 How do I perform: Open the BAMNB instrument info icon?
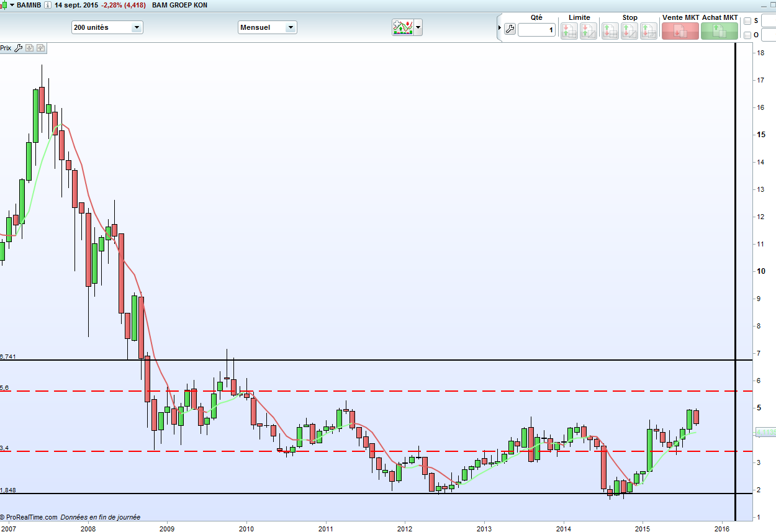47,5
